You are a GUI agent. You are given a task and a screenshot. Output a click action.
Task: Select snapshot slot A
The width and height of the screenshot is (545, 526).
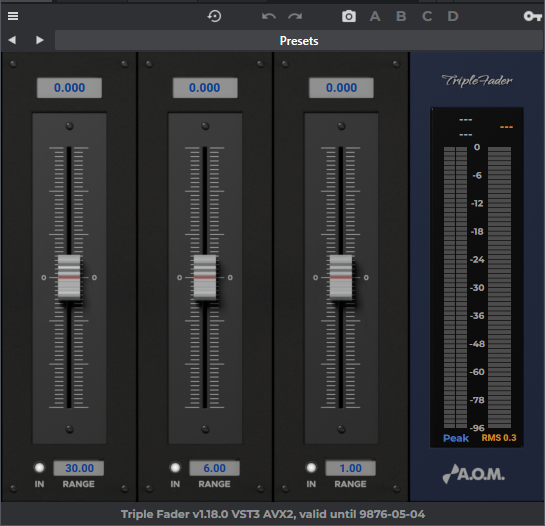point(375,16)
